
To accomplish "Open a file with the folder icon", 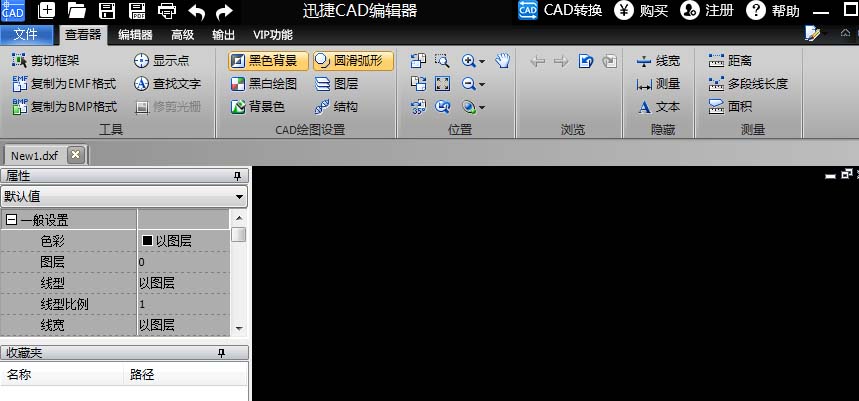I will click(77, 10).
